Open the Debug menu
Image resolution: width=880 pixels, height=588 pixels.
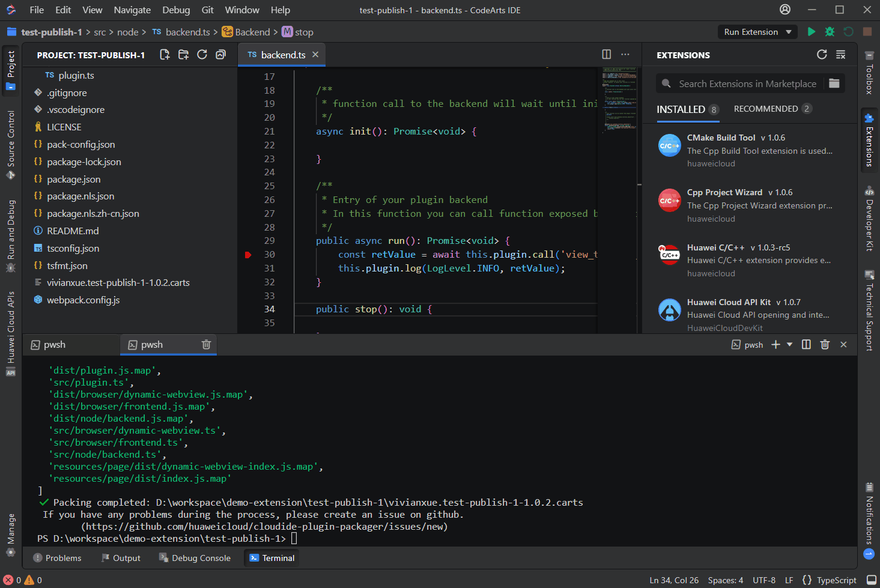(x=175, y=10)
